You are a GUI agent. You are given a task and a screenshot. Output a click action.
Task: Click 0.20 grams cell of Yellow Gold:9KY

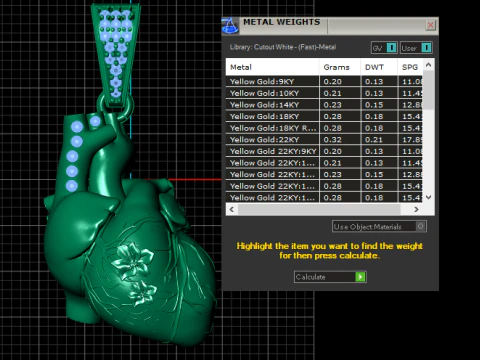pos(340,82)
